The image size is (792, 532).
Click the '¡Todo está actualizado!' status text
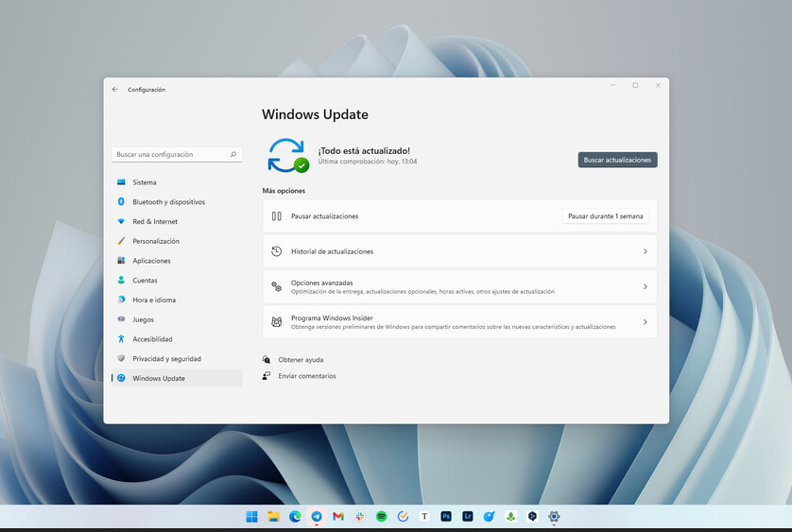click(x=364, y=150)
